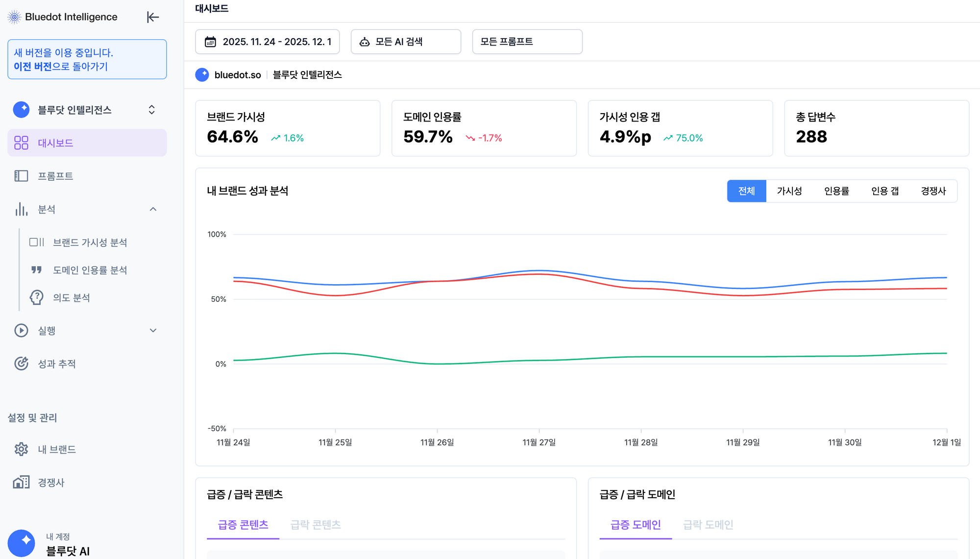This screenshot has width=980, height=559.
Task: Switch to the 급락 콘텐츠 tab
Action: pos(315,525)
